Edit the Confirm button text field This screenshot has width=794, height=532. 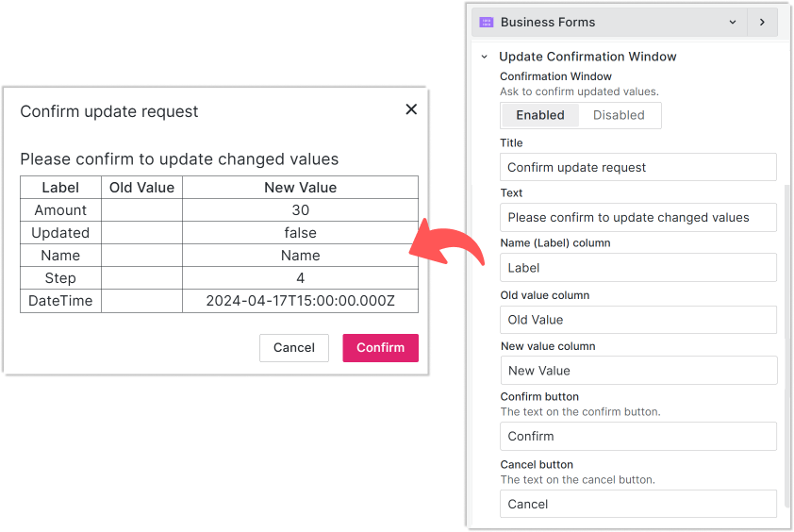click(x=637, y=436)
